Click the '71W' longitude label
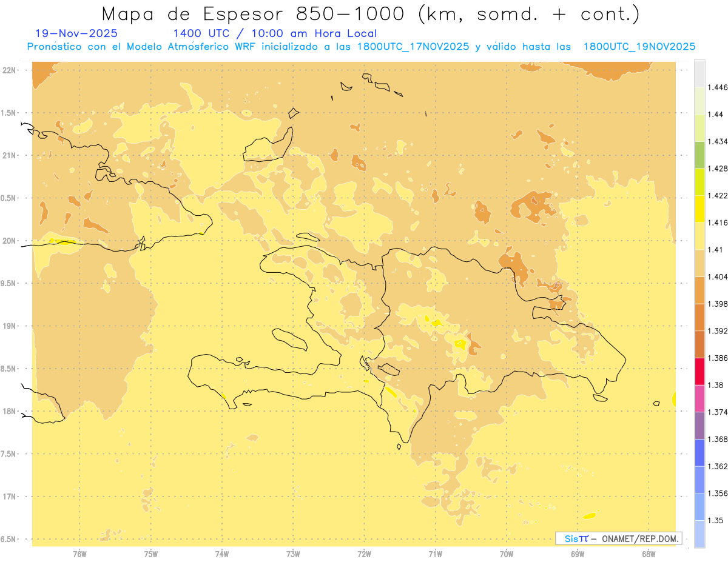 (435, 554)
